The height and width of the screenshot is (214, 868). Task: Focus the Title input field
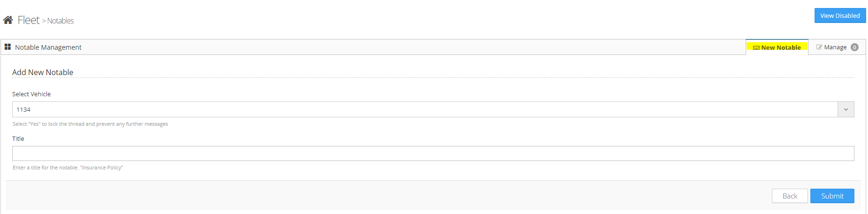tap(433, 153)
